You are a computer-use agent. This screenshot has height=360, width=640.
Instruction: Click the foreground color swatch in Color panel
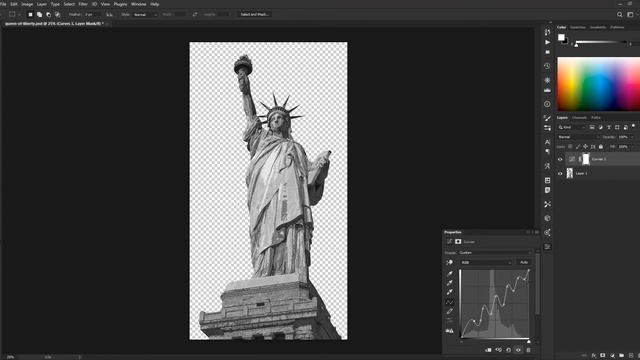point(561,37)
